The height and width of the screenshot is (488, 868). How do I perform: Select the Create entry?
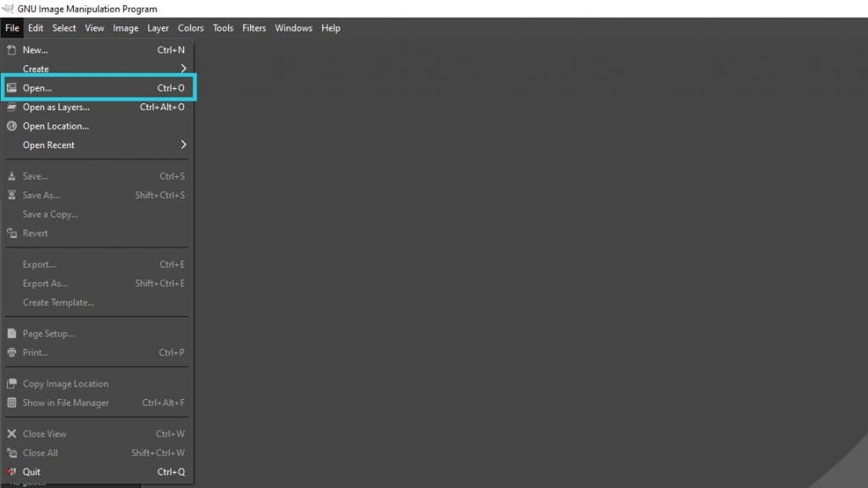click(x=97, y=69)
